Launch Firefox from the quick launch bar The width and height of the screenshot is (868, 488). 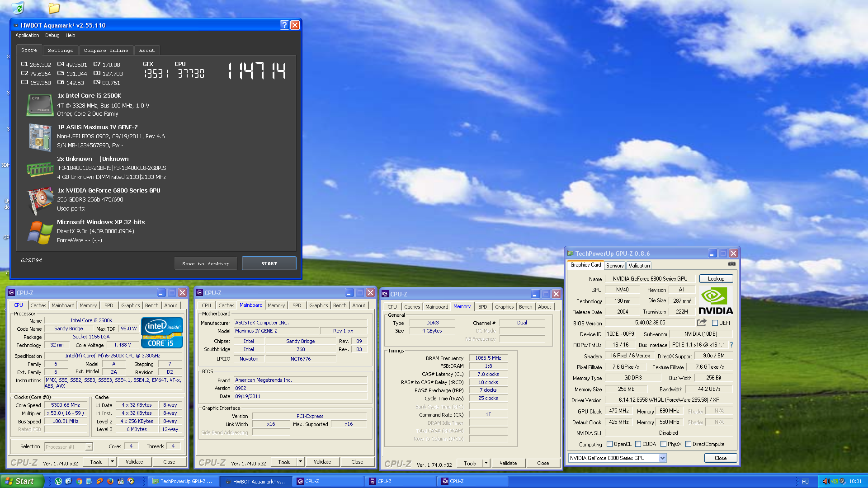coord(110,481)
